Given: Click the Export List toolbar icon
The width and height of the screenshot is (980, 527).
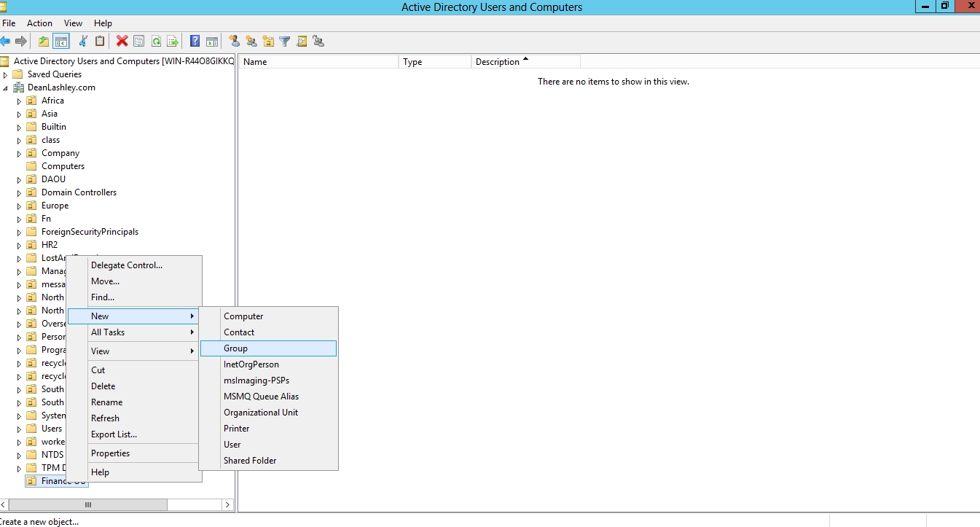Looking at the screenshot, I should click(x=173, y=42).
